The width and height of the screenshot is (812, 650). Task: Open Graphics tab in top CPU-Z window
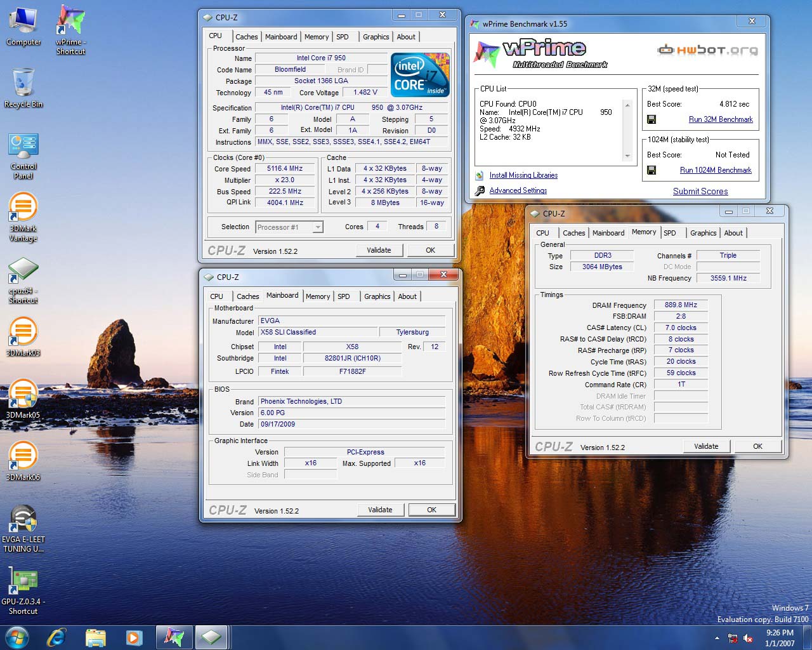(376, 37)
